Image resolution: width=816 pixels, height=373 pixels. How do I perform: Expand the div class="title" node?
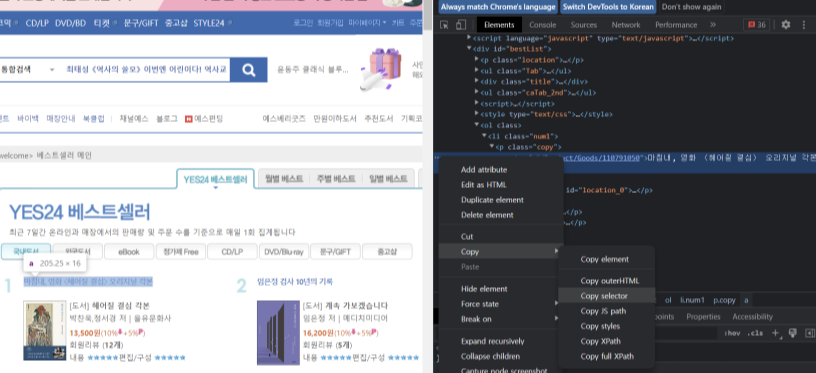477,82
